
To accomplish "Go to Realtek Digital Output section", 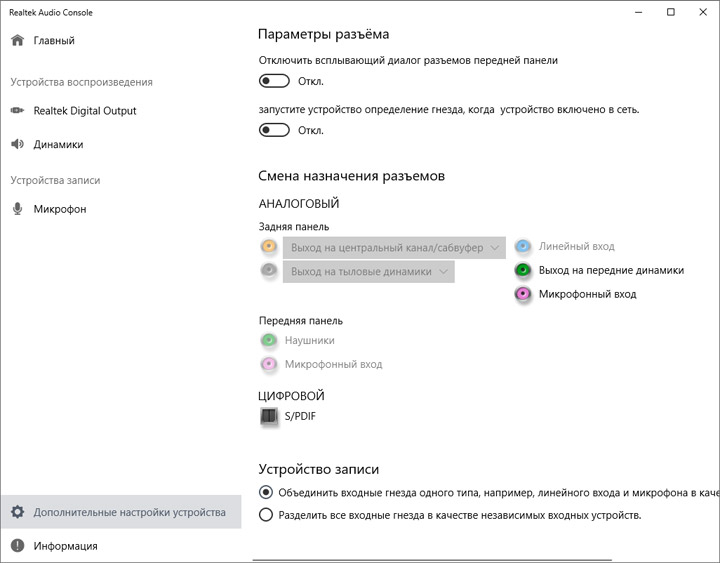I will pos(84,111).
